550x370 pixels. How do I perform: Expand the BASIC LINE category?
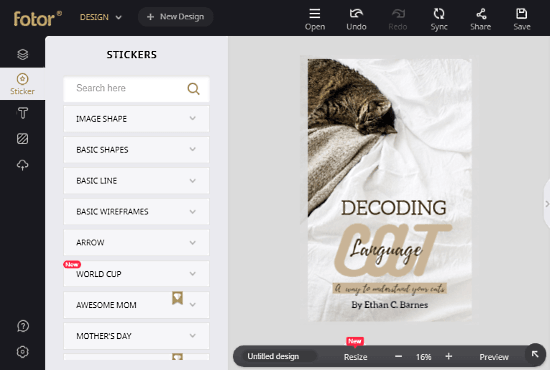coord(136,181)
